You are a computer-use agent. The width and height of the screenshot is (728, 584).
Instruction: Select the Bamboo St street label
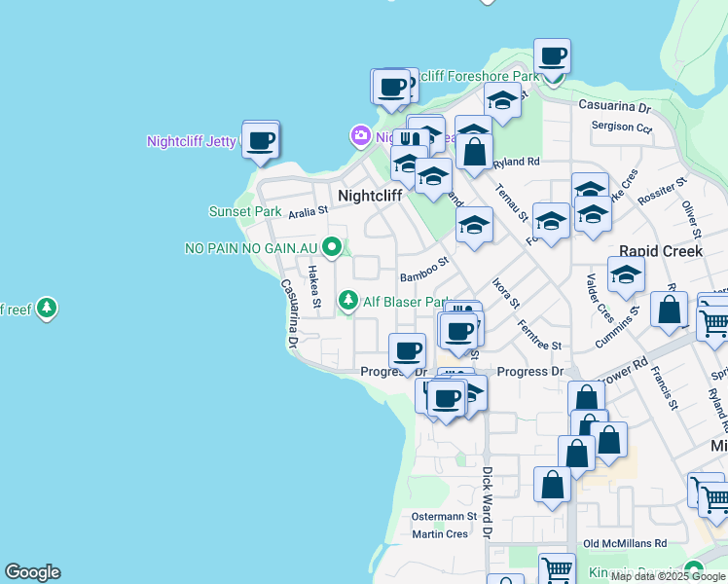coord(424,270)
